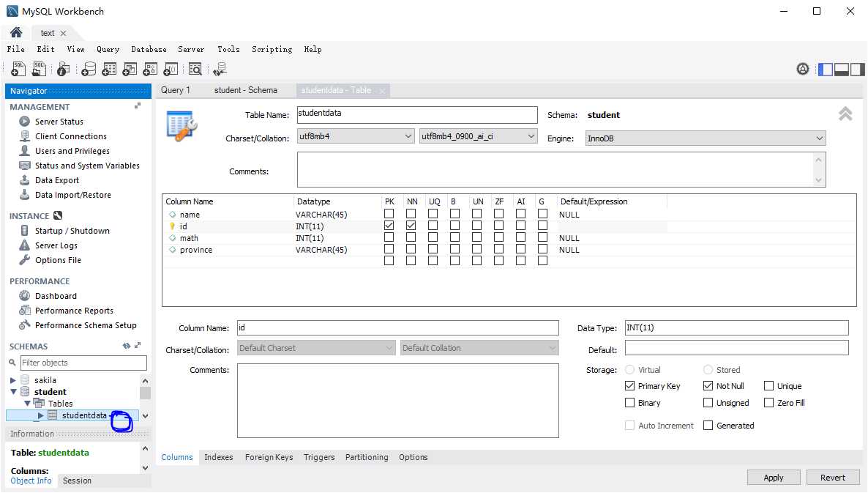The height and width of the screenshot is (493, 868).
Task: Collapse table header with double-arrow icon
Action: pyautogui.click(x=845, y=114)
